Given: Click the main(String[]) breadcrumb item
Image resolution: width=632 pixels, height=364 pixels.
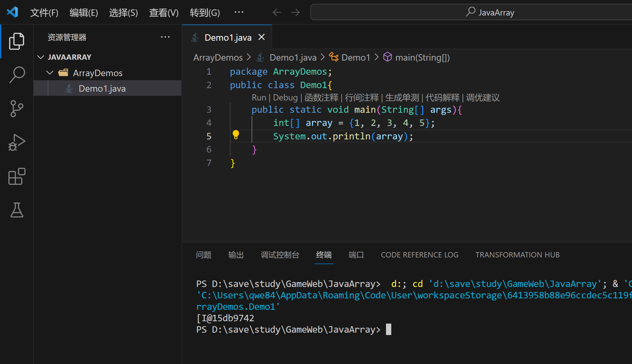Looking at the screenshot, I should pos(422,57).
